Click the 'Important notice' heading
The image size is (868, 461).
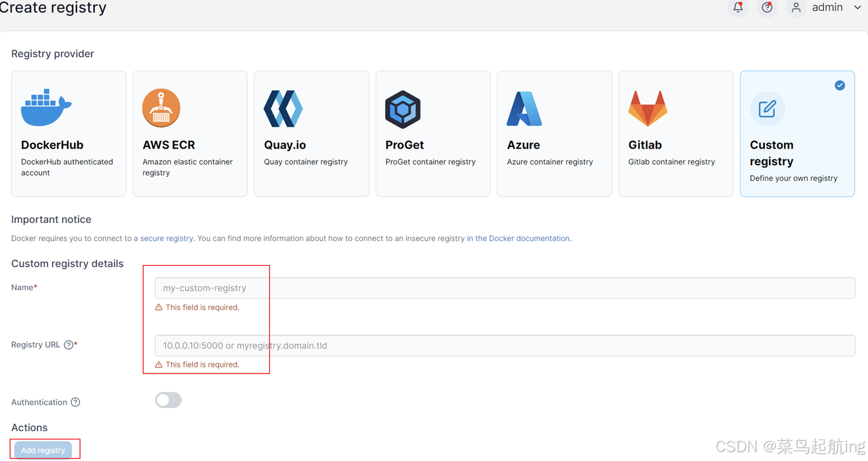pyautogui.click(x=52, y=220)
